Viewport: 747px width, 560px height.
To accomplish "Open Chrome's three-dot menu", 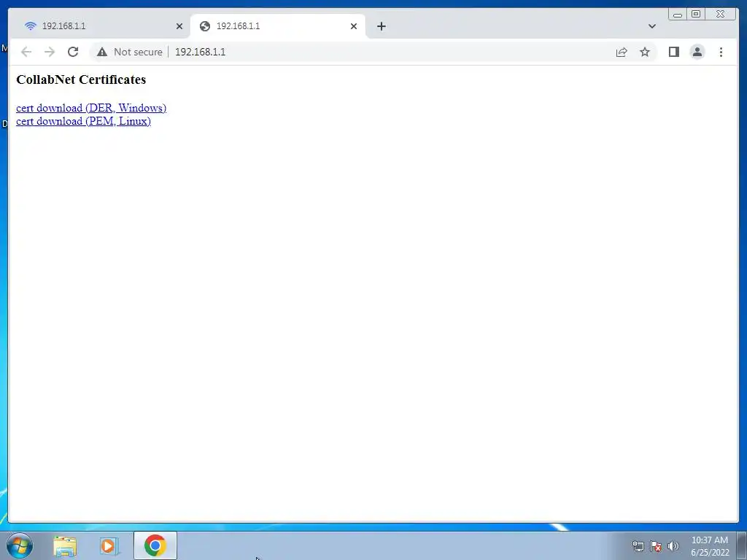I will [x=721, y=52].
